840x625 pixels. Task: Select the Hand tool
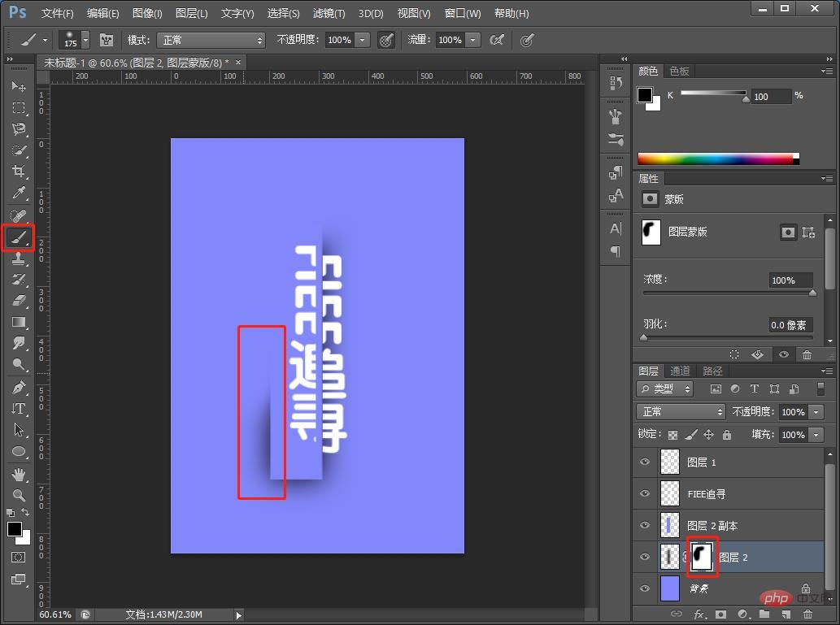click(19, 475)
